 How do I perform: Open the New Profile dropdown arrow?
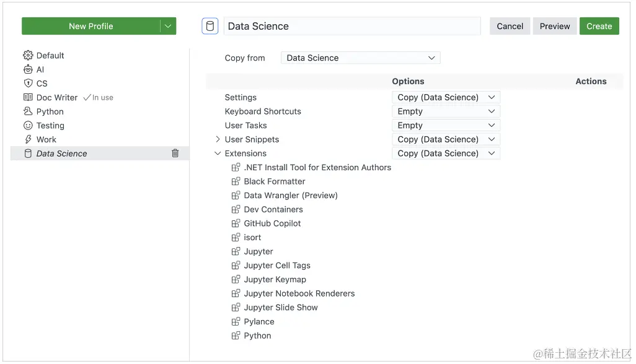click(168, 26)
